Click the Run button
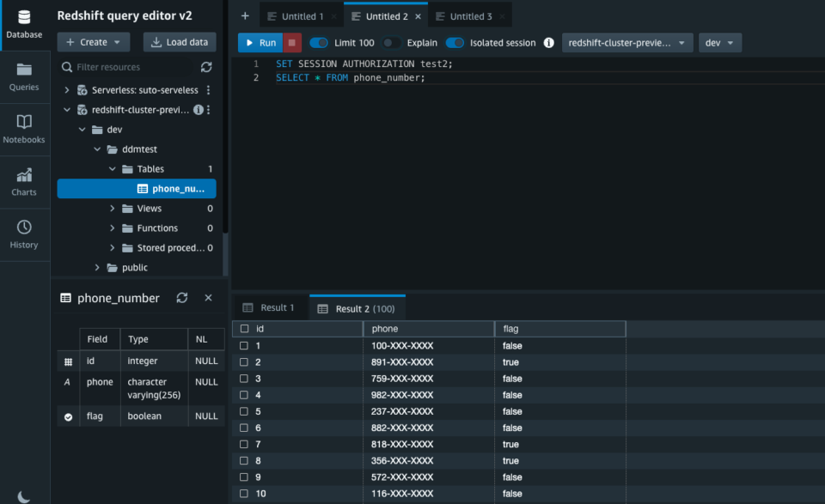The height and width of the screenshot is (504, 825). coord(259,42)
